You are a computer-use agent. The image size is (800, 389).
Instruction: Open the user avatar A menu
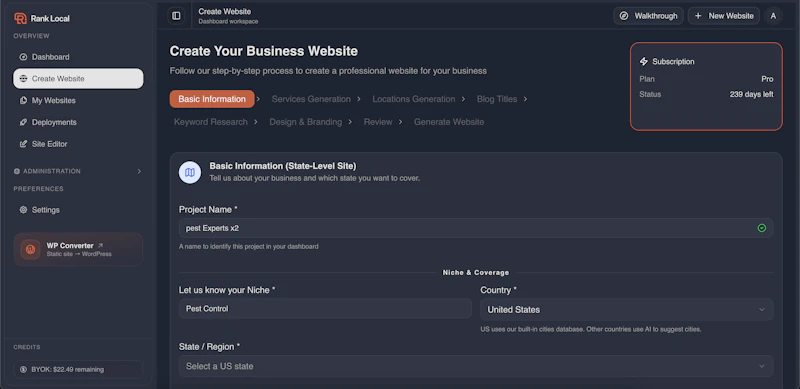tap(773, 16)
